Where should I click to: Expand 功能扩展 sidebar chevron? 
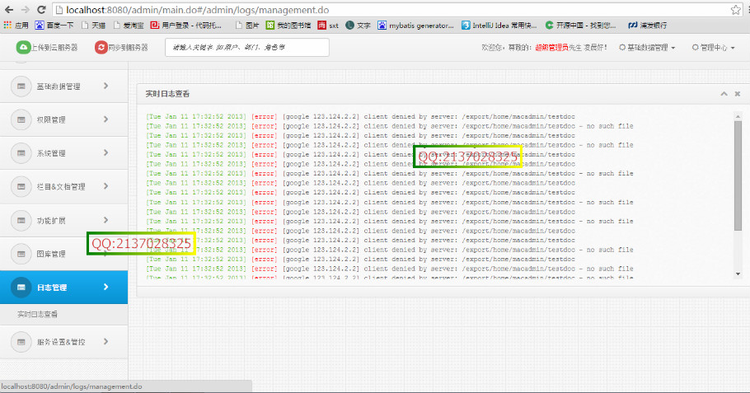coord(106,220)
